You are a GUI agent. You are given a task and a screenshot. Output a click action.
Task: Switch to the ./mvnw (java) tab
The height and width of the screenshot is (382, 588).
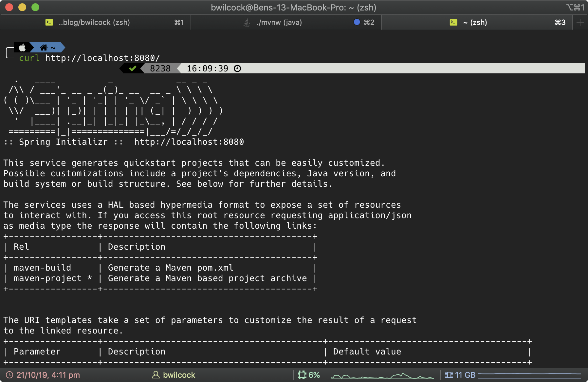(279, 22)
